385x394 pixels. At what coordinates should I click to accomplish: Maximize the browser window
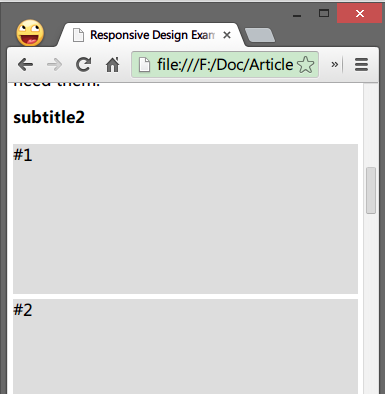click(x=324, y=13)
